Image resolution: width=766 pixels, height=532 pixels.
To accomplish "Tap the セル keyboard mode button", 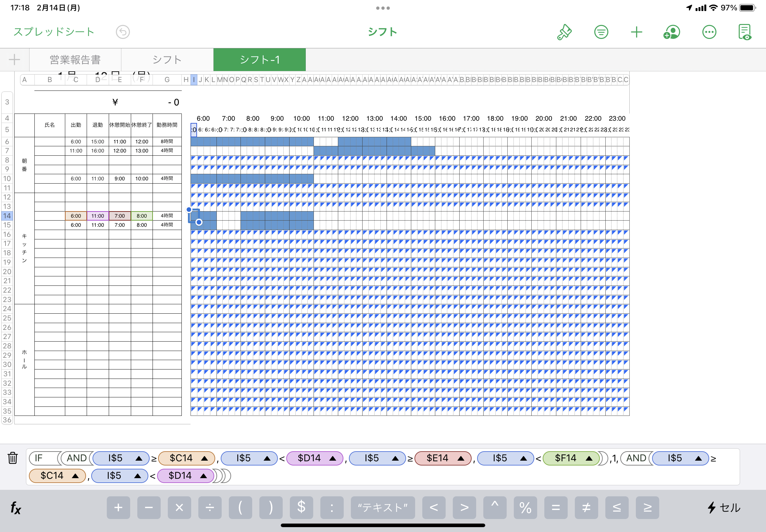I will click(724, 507).
